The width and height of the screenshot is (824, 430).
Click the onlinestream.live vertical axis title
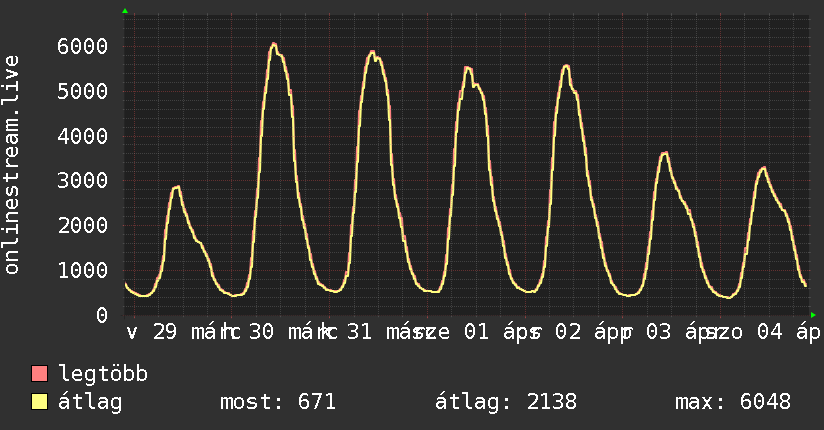click(12, 165)
